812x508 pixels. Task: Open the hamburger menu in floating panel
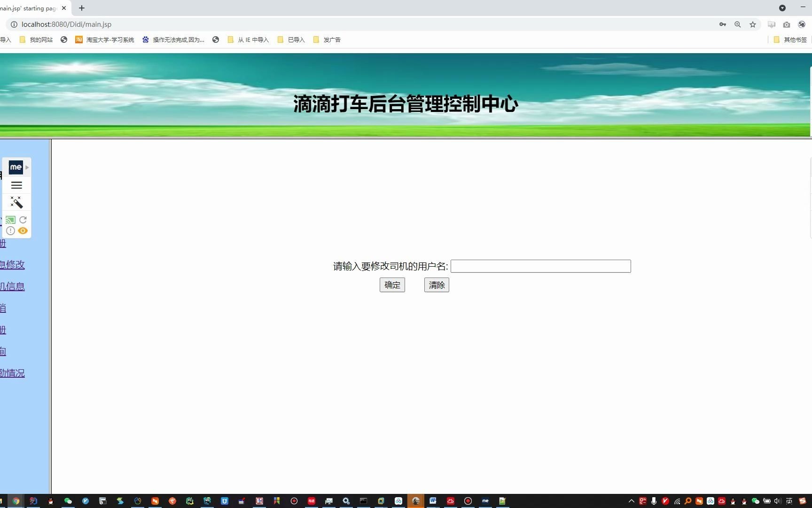click(x=16, y=185)
